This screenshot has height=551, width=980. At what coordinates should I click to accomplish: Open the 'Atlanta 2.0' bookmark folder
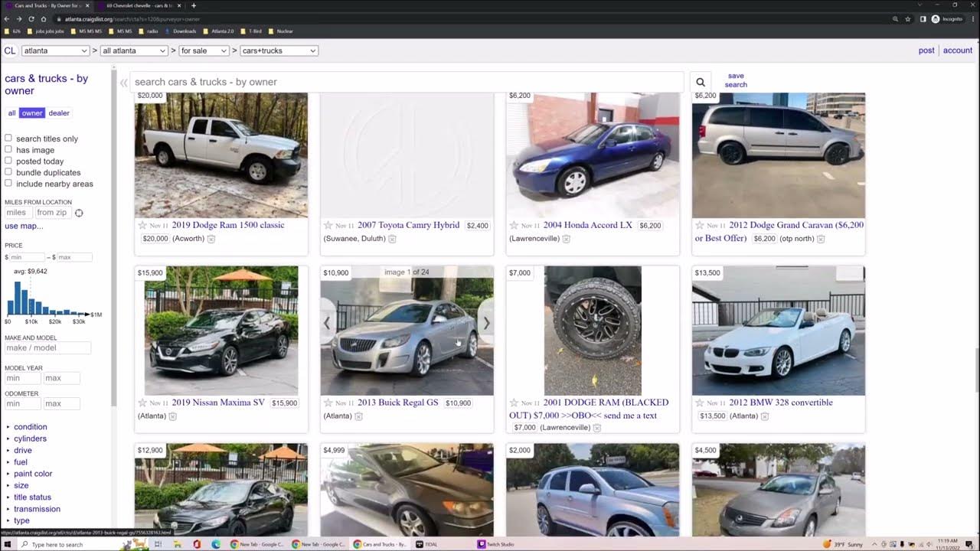pos(217,31)
